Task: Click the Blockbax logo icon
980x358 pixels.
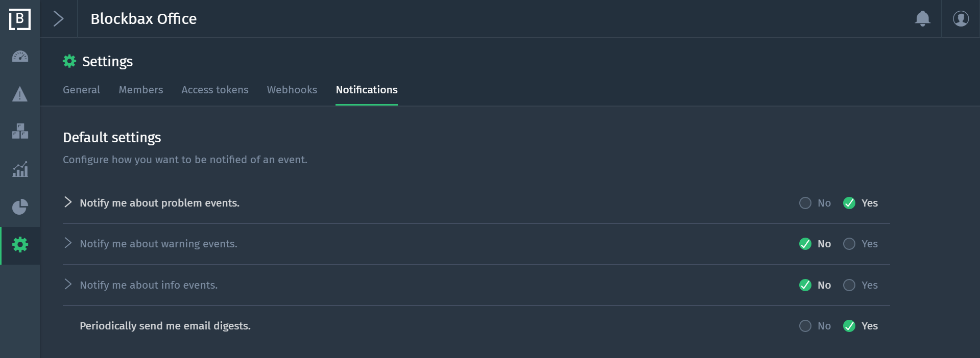Action: (20, 19)
